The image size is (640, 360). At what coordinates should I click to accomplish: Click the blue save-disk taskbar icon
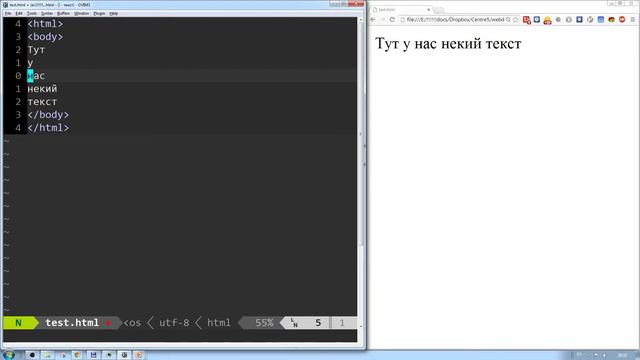click(93, 355)
